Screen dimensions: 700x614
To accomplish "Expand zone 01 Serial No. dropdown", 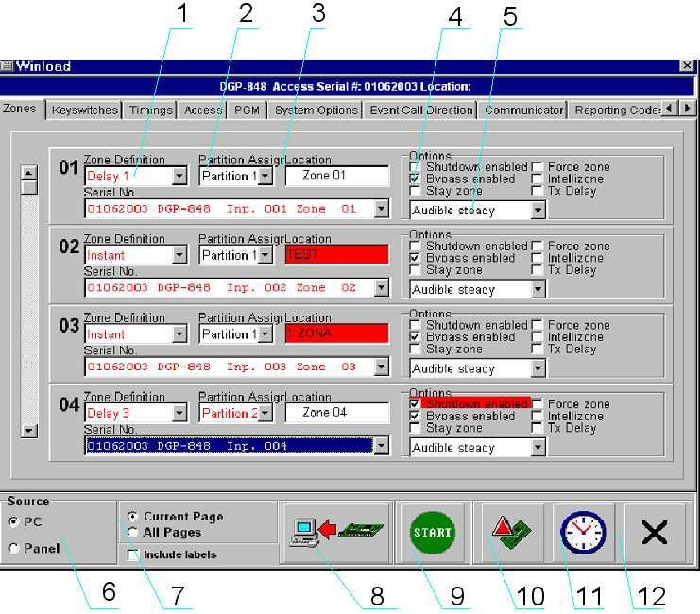I will (381, 209).
